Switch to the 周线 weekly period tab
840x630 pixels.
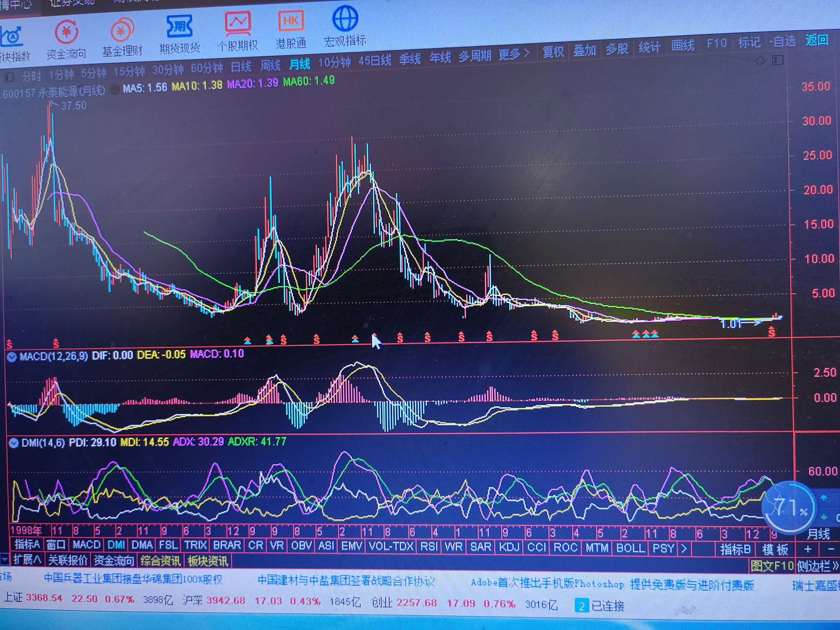pos(270,65)
